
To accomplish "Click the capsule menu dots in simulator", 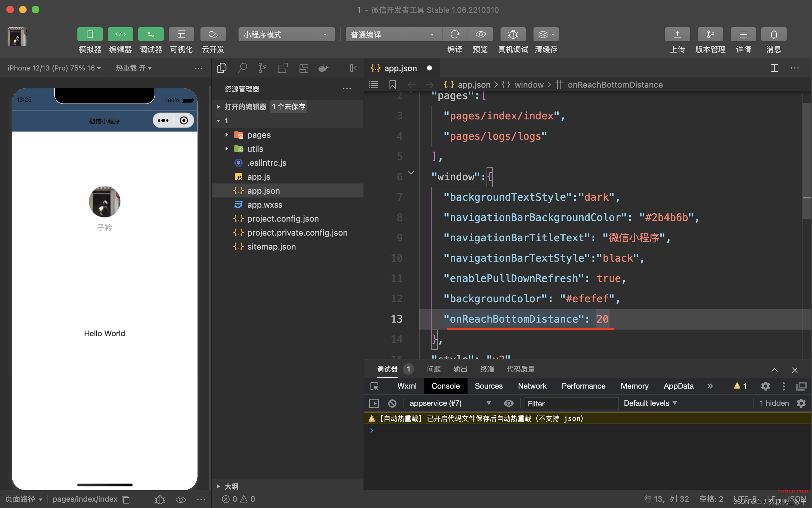I will [163, 121].
